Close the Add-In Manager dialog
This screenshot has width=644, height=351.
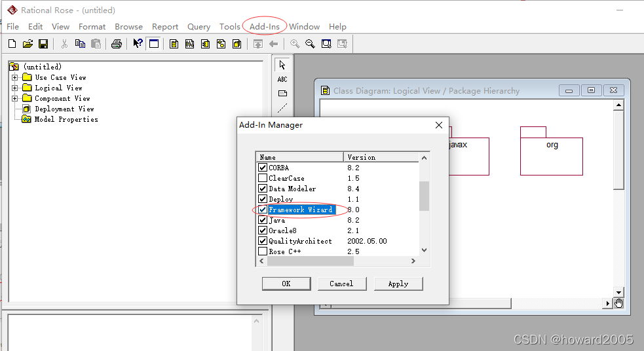click(x=439, y=125)
